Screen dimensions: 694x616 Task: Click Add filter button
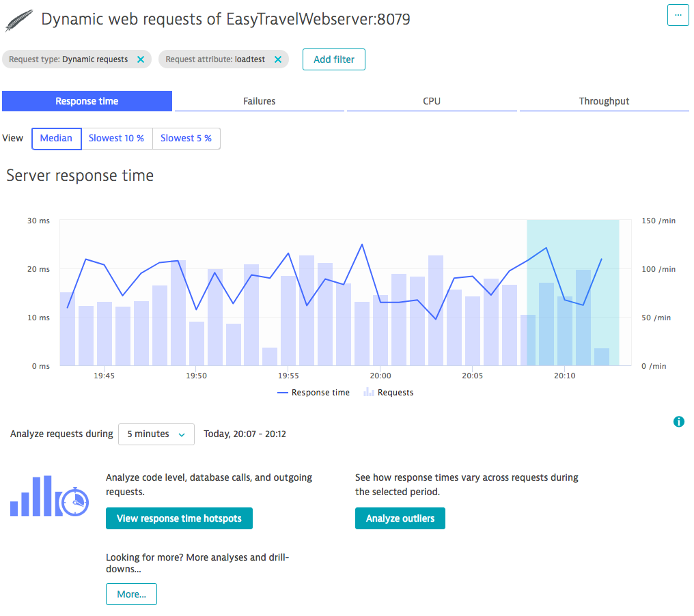tap(333, 59)
